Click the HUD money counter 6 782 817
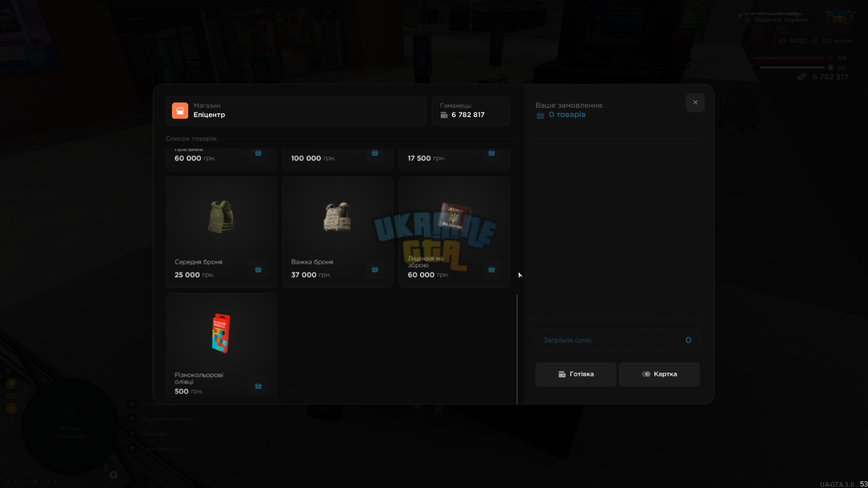 [830, 77]
